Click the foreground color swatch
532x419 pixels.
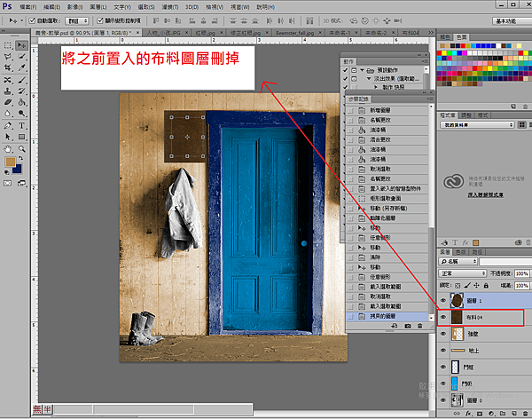[11, 162]
